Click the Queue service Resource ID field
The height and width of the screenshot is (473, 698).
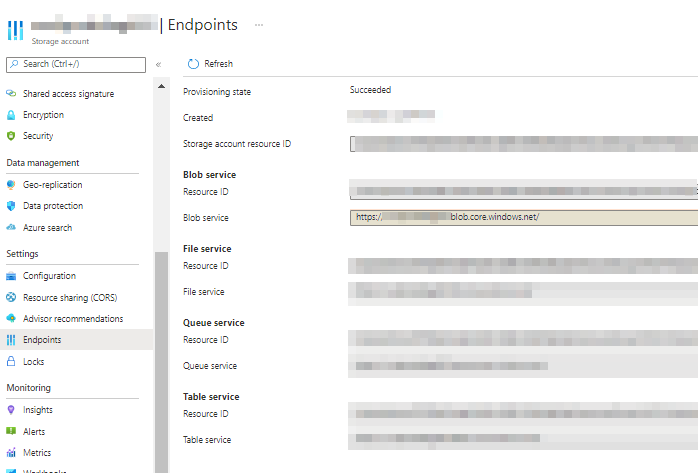523,339
